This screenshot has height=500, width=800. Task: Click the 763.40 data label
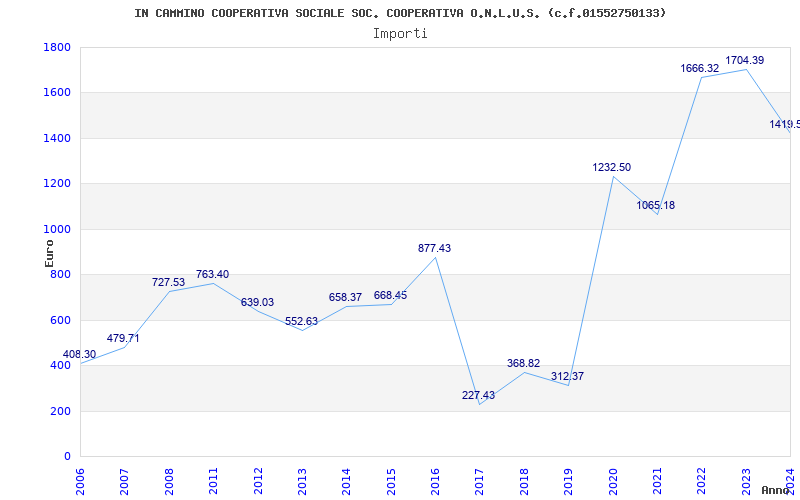point(213,274)
